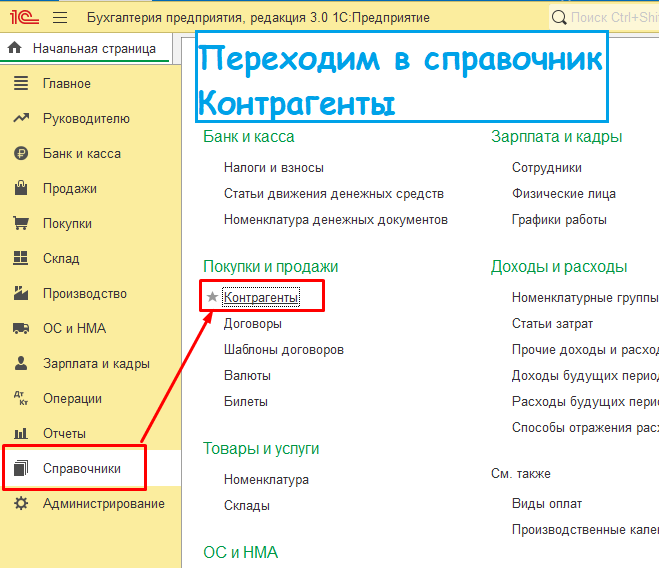Image resolution: width=659 pixels, height=568 pixels.
Task: Click the Банк и касса group heading in panel
Action: (x=248, y=137)
